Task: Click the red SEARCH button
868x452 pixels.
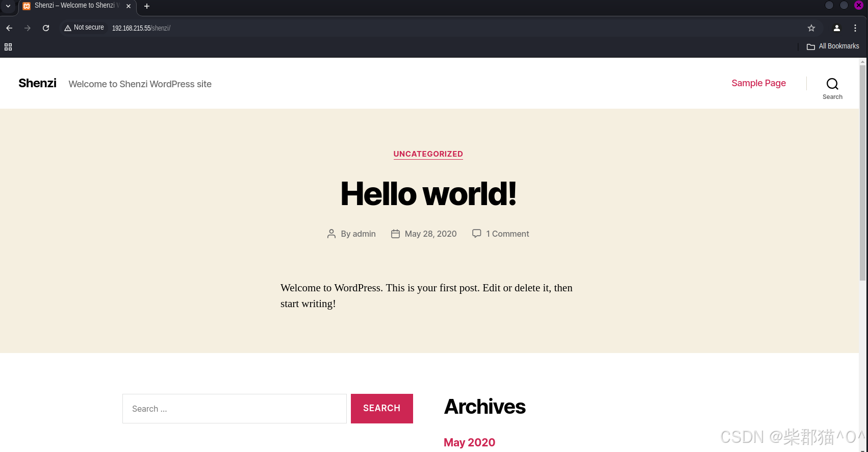Action: click(382, 409)
